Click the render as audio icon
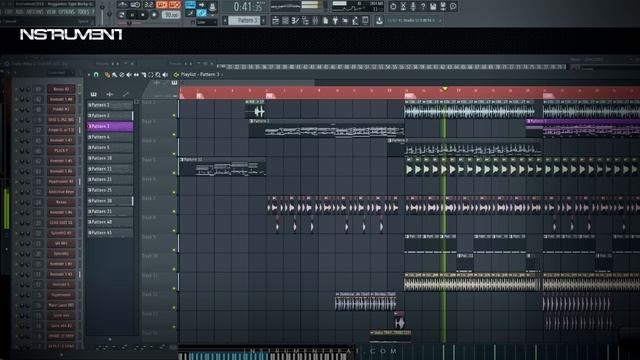 point(443,6)
